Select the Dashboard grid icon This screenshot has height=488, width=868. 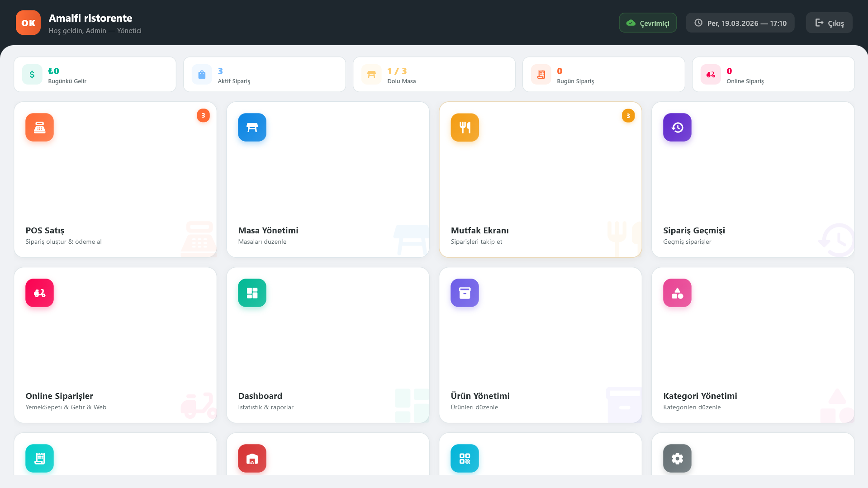coord(251,293)
